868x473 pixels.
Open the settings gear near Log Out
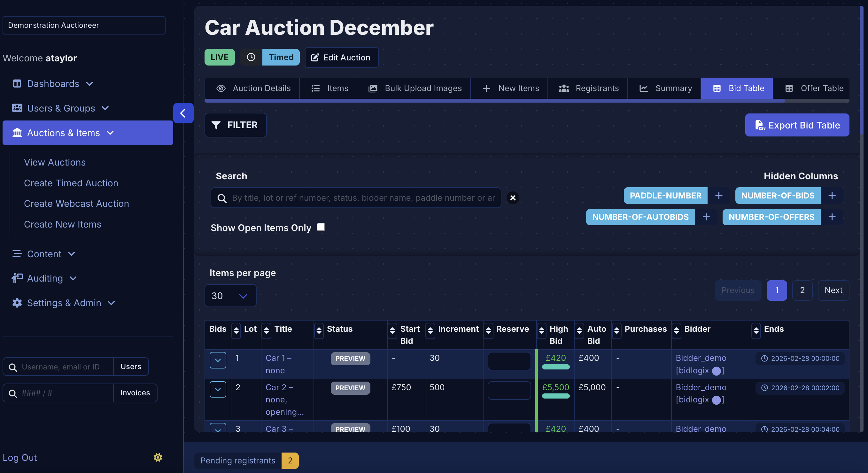(x=158, y=458)
